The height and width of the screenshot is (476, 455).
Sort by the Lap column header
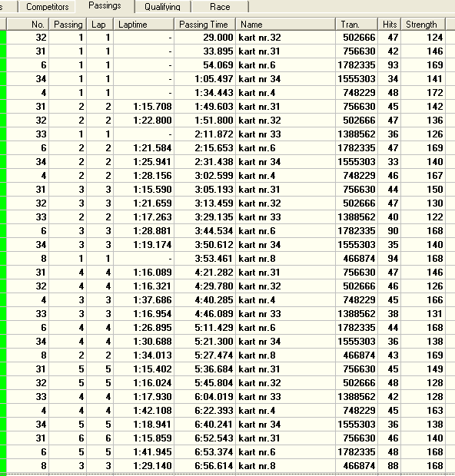[x=100, y=25]
